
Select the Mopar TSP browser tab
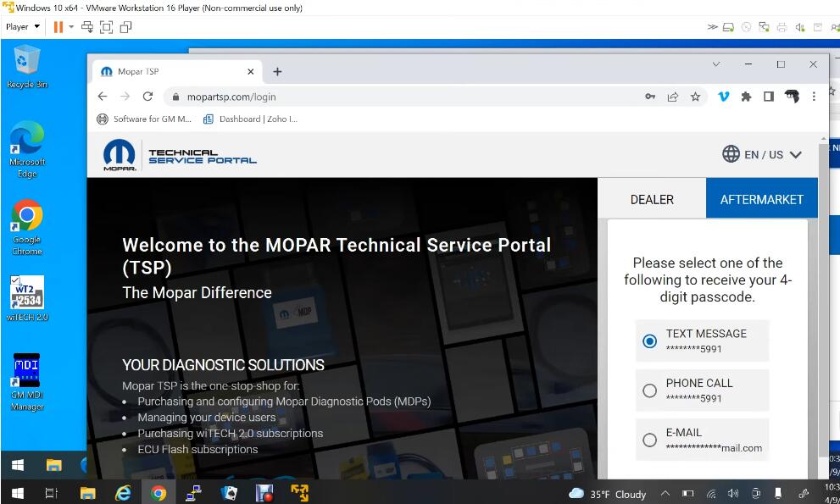click(x=176, y=71)
